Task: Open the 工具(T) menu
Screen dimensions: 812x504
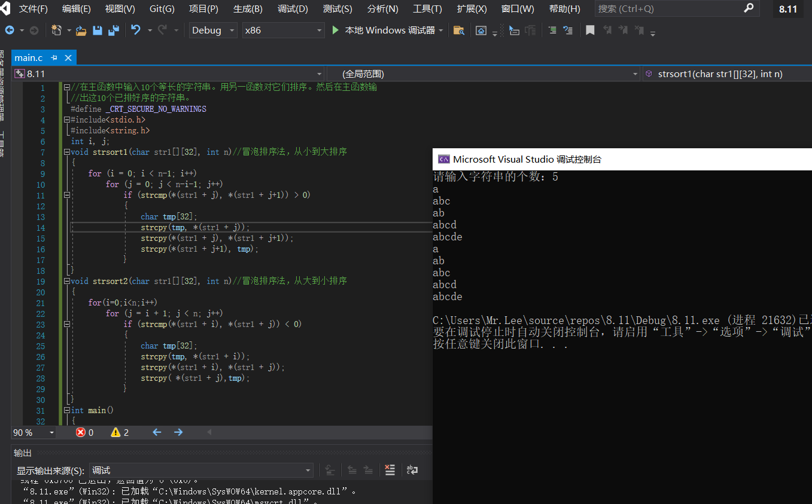Action: [427, 9]
